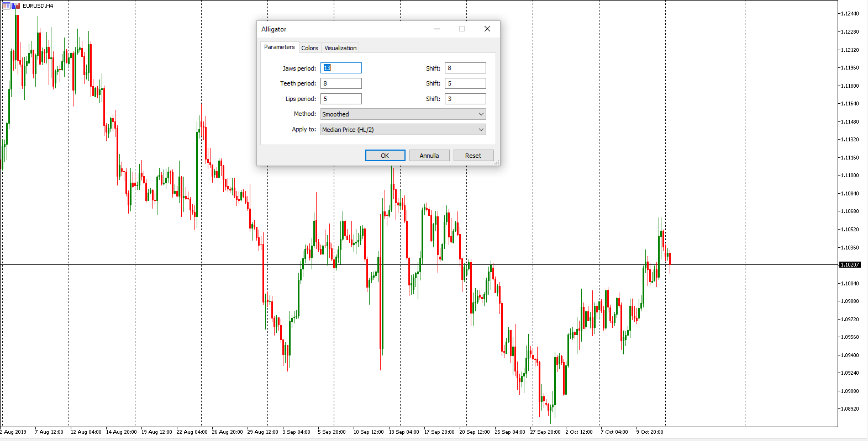Confirm the Alligator settings with OK
Viewport: 868px width, 441px height.
click(x=385, y=156)
